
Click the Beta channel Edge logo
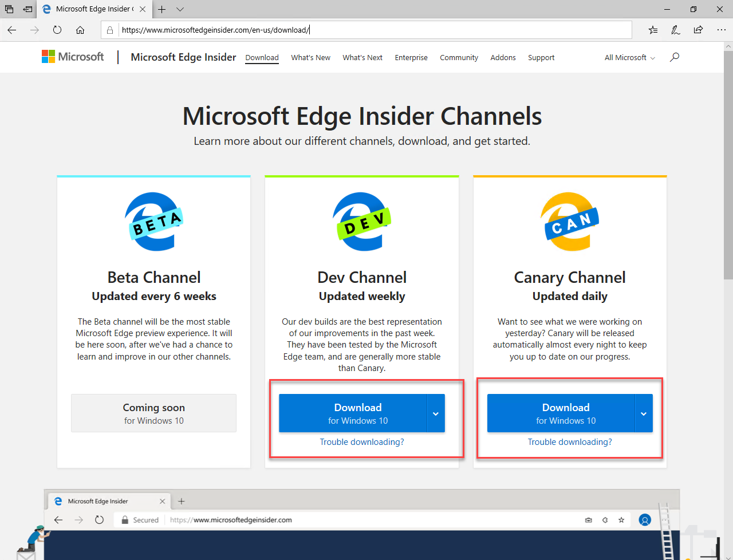154,222
